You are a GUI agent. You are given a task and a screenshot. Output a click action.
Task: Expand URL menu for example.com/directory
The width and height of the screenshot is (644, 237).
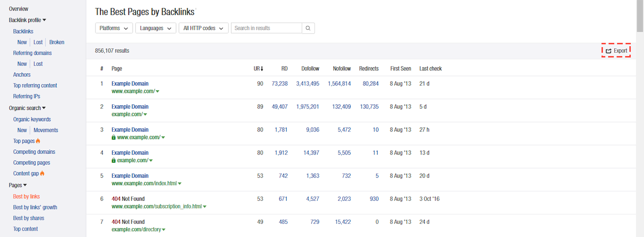tap(163, 230)
